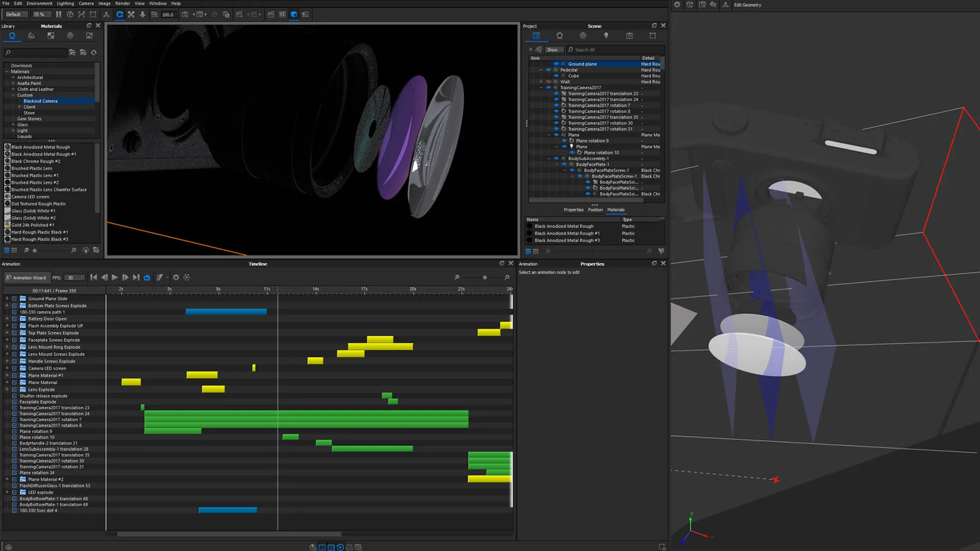
Task: Adjust the timeline zoom slider handle
Action: pyautogui.click(x=484, y=278)
